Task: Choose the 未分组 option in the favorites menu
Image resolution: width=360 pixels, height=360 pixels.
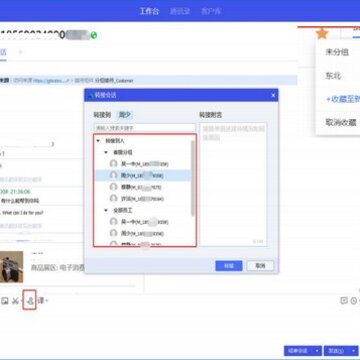Action: pyautogui.click(x=337, y=52)
